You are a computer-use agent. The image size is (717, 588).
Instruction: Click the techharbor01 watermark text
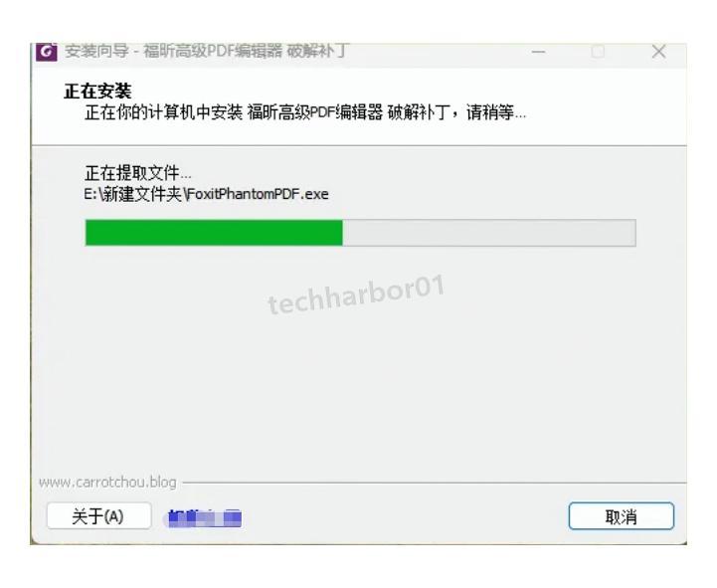(x=356, y=294)
